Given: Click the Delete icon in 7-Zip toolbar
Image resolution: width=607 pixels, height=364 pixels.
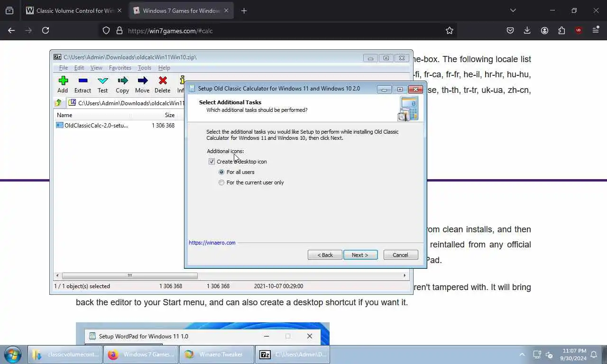Looking at the screenshot, I should point(162,84).
